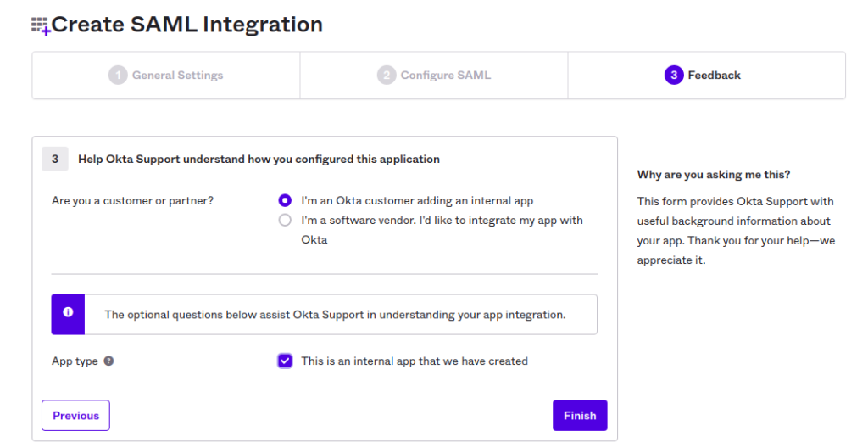Click the step 2 circle icon
Viewport: 868px width, 448px height.
[x=387, y=75]
